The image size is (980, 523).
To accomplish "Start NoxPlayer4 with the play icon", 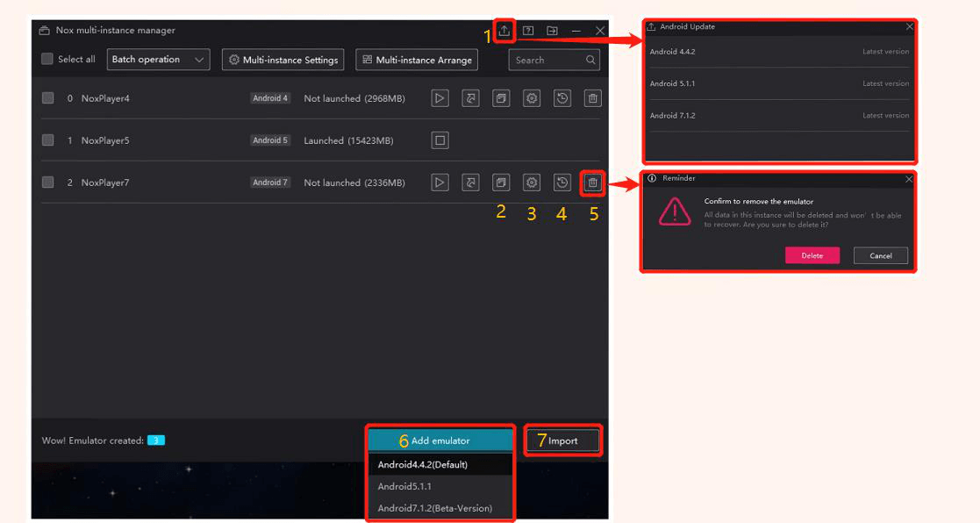I will [x=440, y=98].
